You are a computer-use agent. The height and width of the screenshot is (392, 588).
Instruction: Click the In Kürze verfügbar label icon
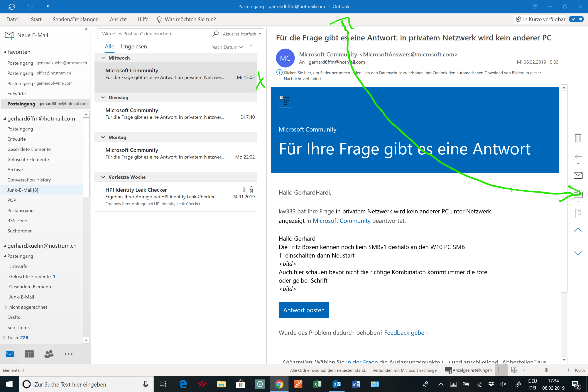pos(518,19)
